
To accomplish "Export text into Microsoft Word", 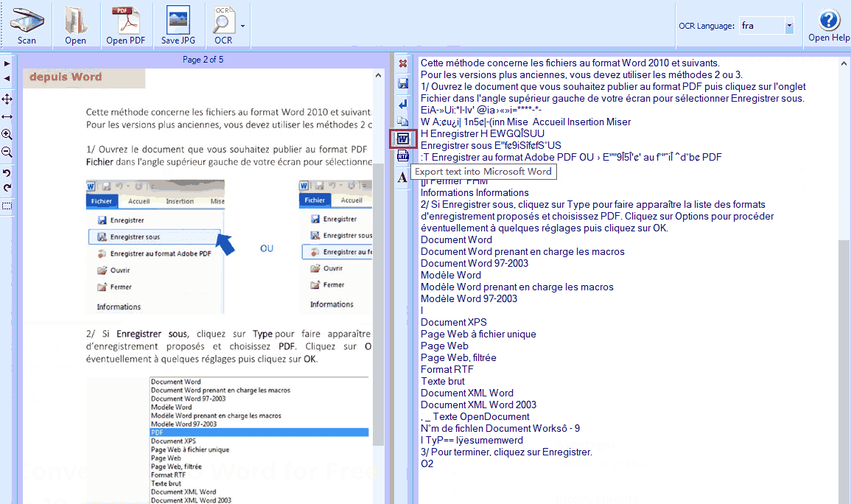I will [x=403, y=139].
